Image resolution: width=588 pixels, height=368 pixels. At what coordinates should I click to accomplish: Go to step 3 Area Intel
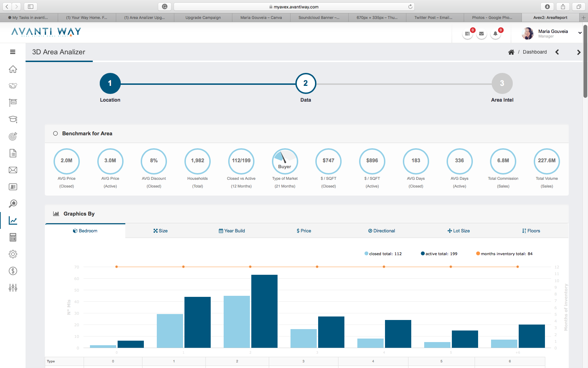(x=502, y=83)
